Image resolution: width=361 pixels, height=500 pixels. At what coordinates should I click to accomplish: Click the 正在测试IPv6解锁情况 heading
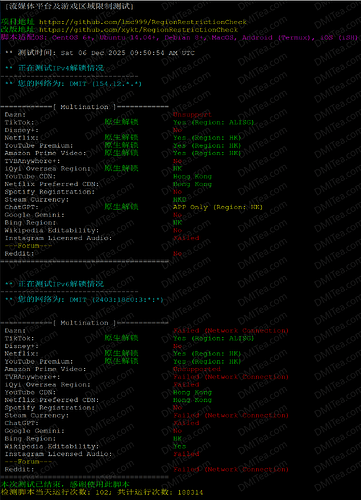[x=61, y=284]
